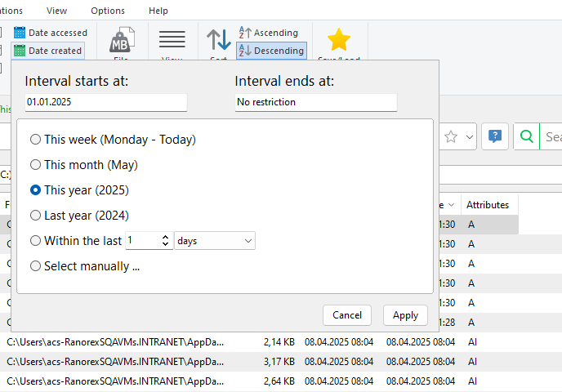Open the View menu
This screenshot has height=392, width=562.
click(x=56, y=11)
